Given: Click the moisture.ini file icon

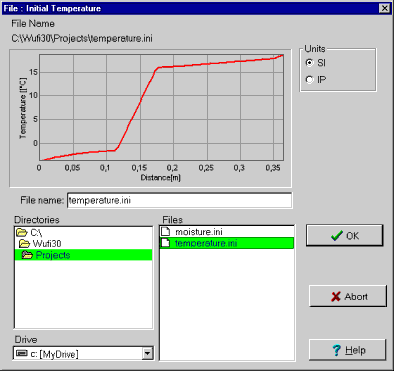Looking at the screenshot, I should (166, 231).
